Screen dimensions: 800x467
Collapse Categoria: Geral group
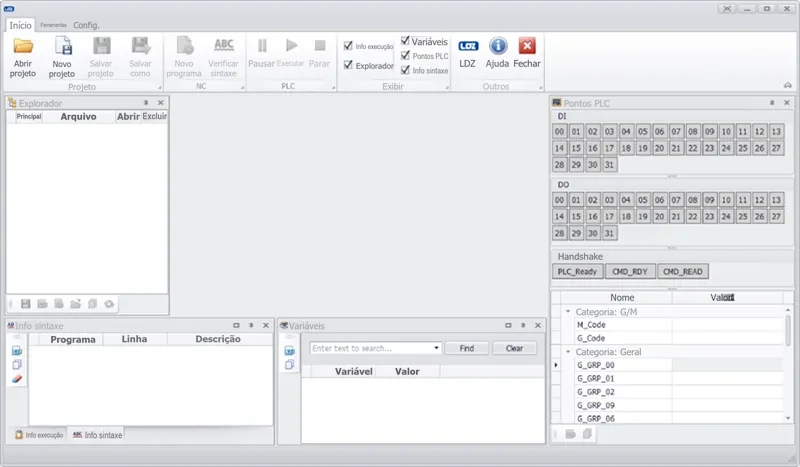tap(568, 352)
